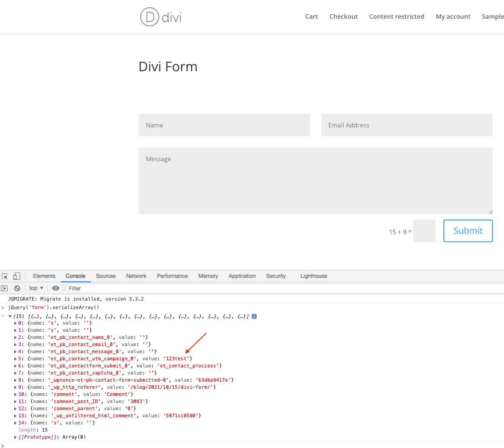Viewport: 504px width, 448px height.
Task: Toggle the device toolbar icon
Action: 16,276
